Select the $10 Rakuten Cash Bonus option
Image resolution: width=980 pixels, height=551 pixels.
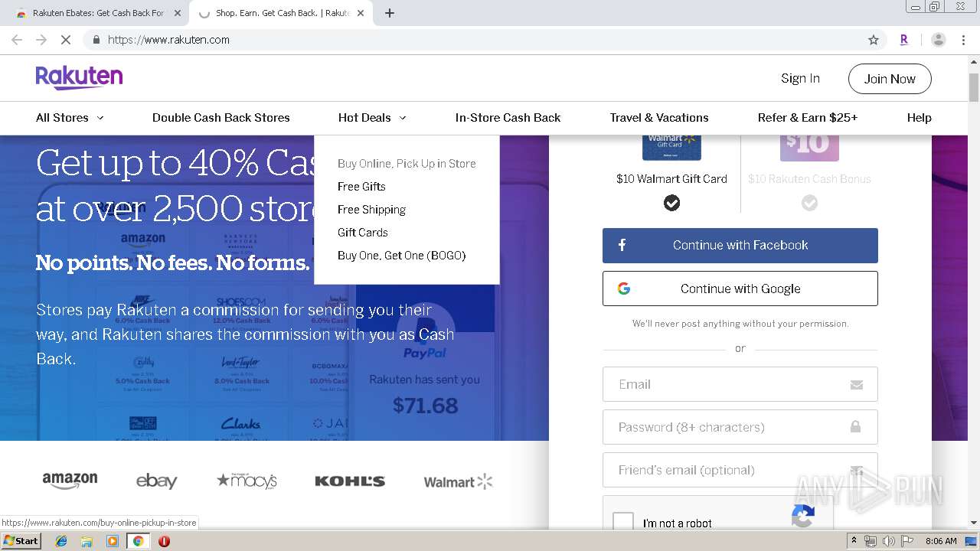pyautogui.click(x=809, y=203)
